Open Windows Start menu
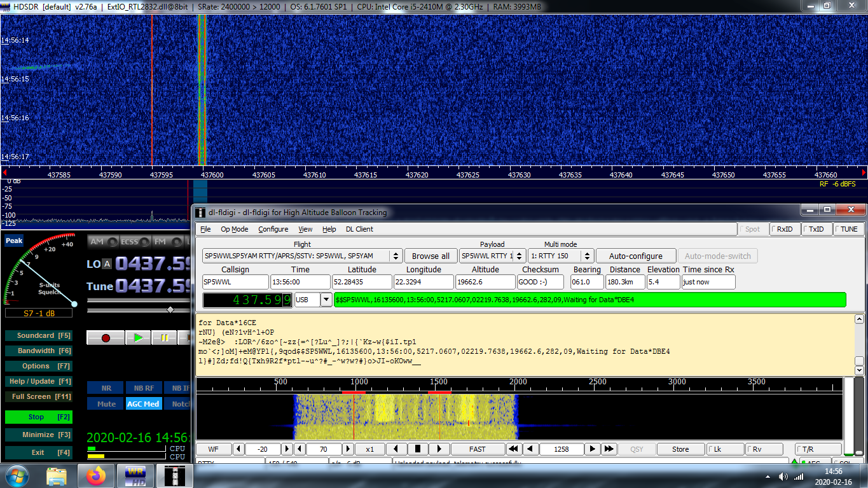The height and width of the screenshot is (488, 868). 17,475
